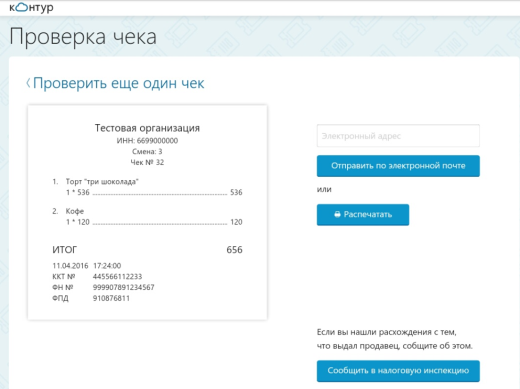
Task: Click the Проверка чека page heading
Action: click(x=83, y=37)
